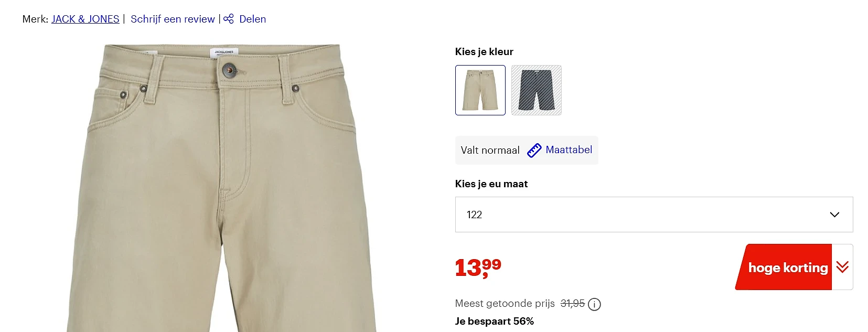Click Schrijf een review link

[173, 19]
